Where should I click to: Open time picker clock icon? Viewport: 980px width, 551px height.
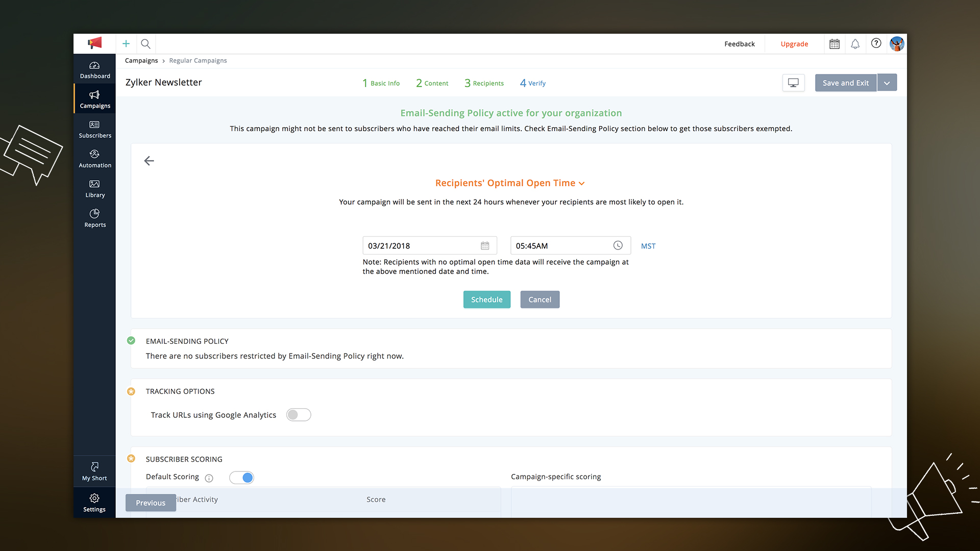(618, 245)
